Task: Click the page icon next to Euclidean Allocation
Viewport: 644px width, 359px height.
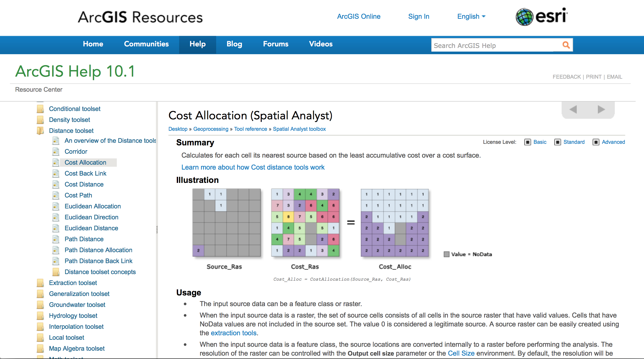Action: (56, 206)
